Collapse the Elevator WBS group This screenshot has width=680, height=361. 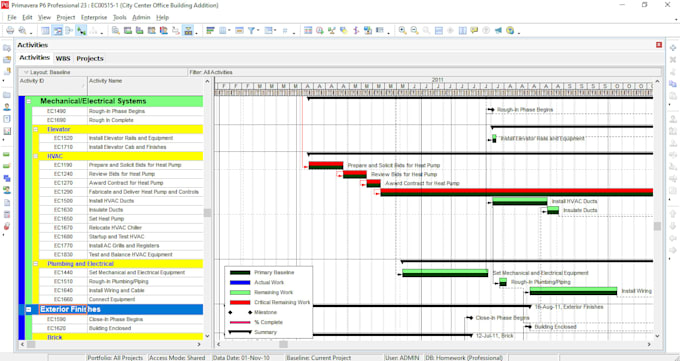[x=36, y=129]
